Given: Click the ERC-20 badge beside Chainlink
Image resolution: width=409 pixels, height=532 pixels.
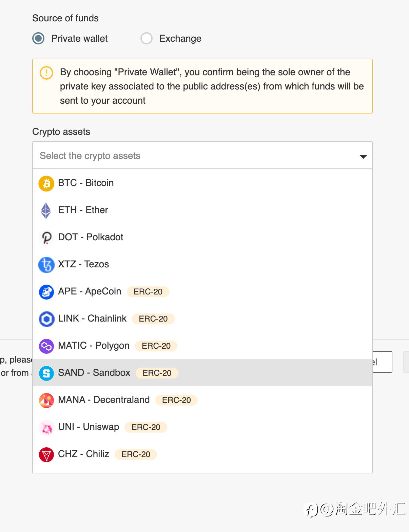Looking at the screenshot, I should pos(153,319).
